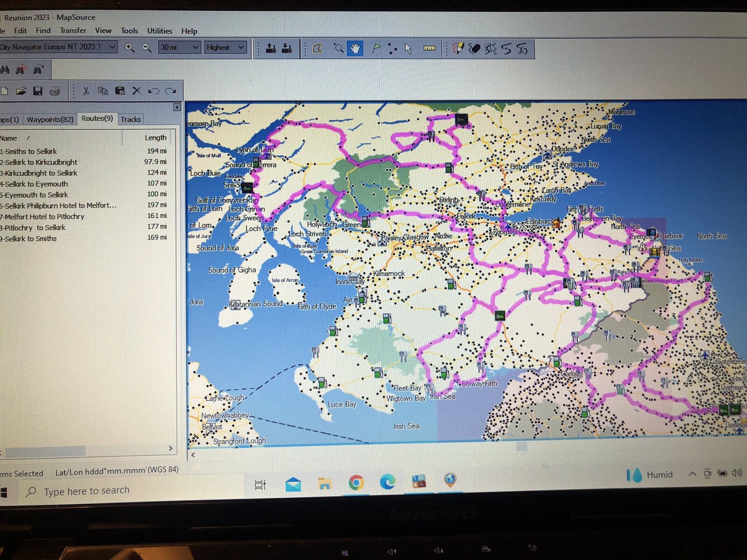Switch to the Routes(9) tab
Image resolution: width=747 pixels, height=560 pixels.
tap(97, 119)
